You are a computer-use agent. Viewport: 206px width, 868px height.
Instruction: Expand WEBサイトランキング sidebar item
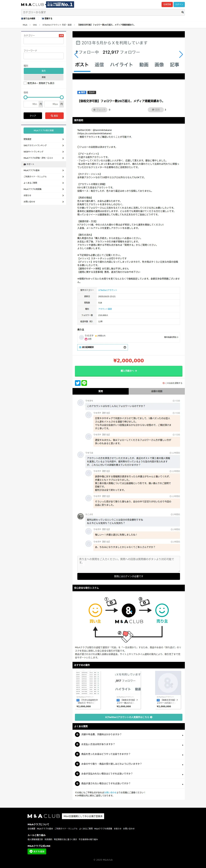43,152
